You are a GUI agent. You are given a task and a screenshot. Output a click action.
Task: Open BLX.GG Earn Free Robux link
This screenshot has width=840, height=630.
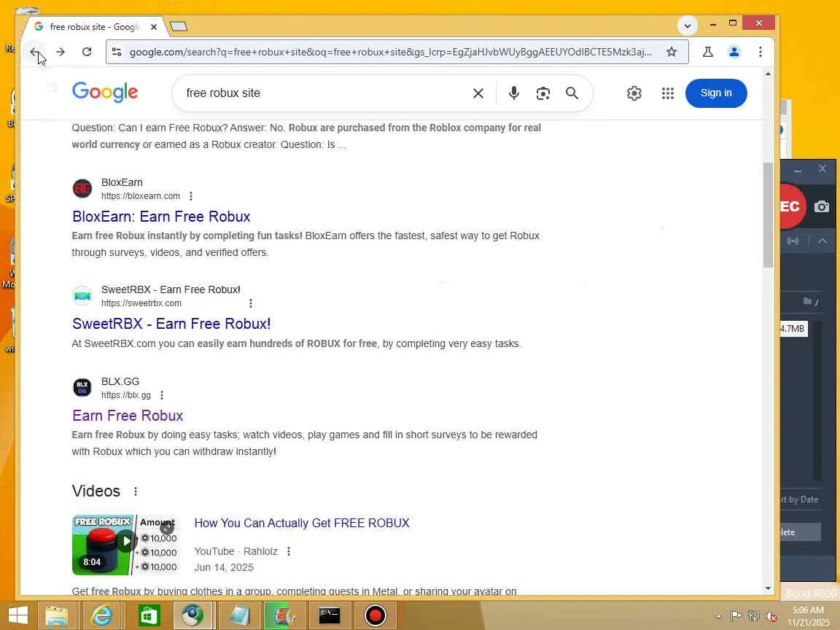tap(128, 416)
